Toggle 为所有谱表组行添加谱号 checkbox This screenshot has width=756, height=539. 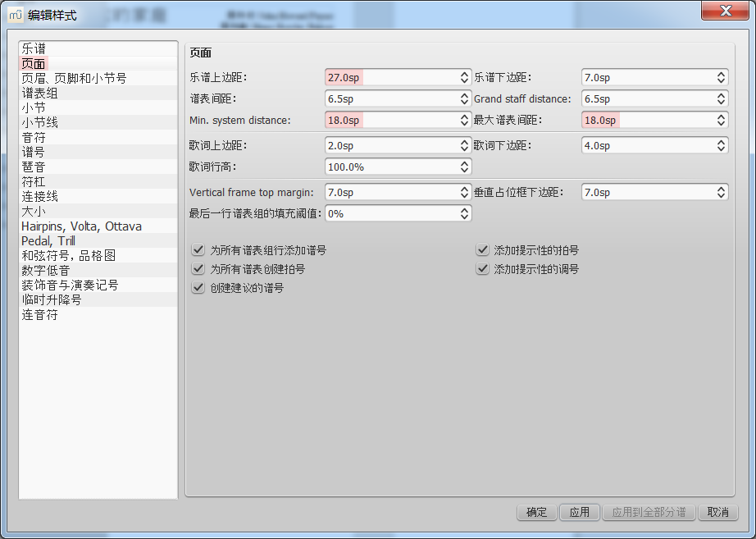[x=198, y=250]
